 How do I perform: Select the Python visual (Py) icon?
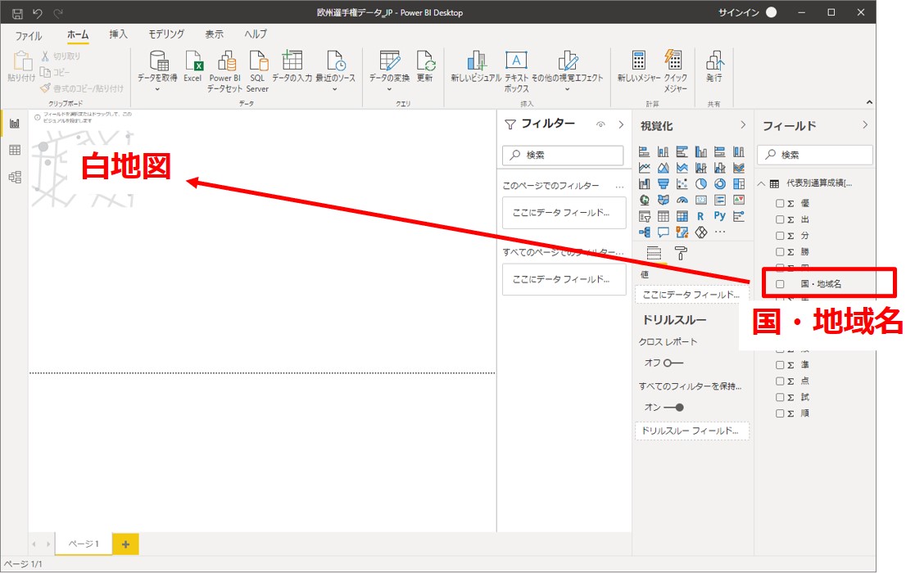(x=720, y=216)
